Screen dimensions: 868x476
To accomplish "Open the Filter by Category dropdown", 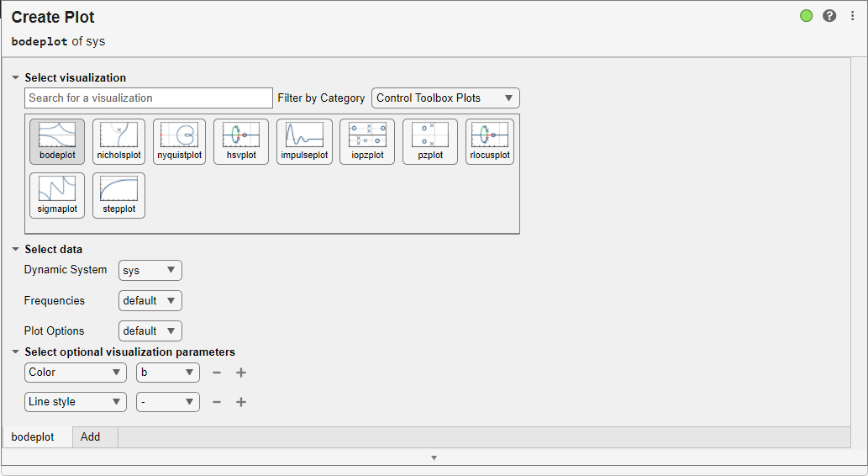I will pyautogui.click(x=445, y=98).
